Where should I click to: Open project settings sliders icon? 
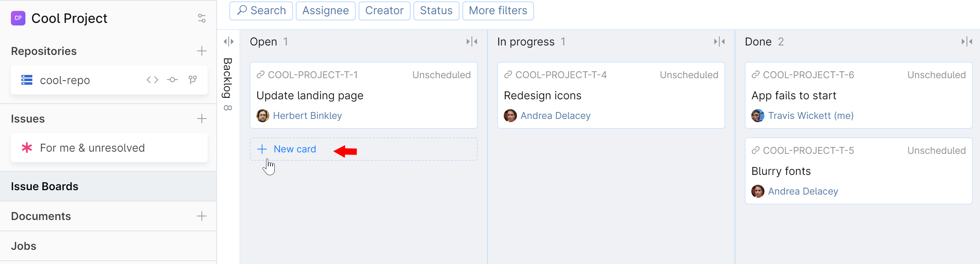(x=202, y=18)
